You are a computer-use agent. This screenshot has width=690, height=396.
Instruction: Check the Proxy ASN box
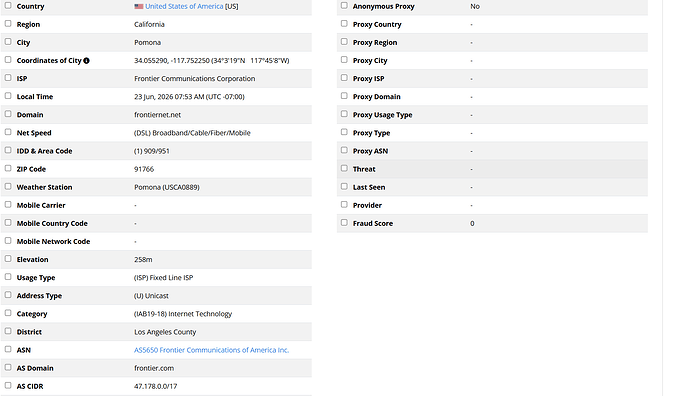click(344, 150)
